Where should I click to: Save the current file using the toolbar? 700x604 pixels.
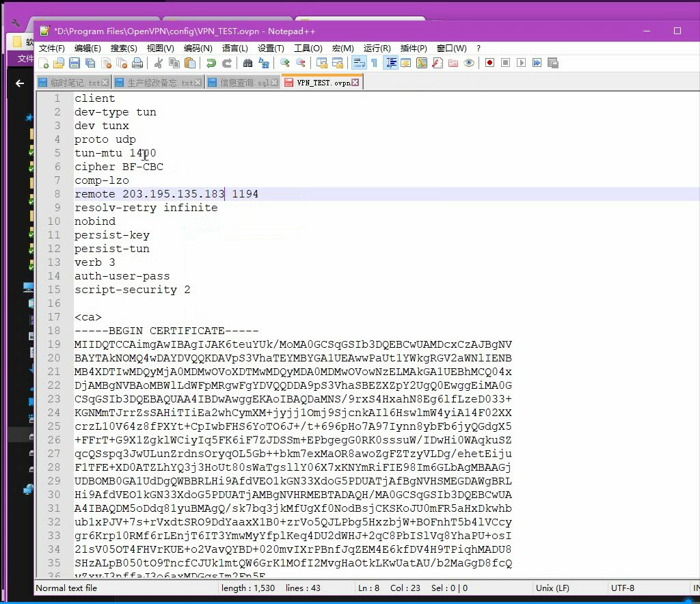(x=75, y=63)
